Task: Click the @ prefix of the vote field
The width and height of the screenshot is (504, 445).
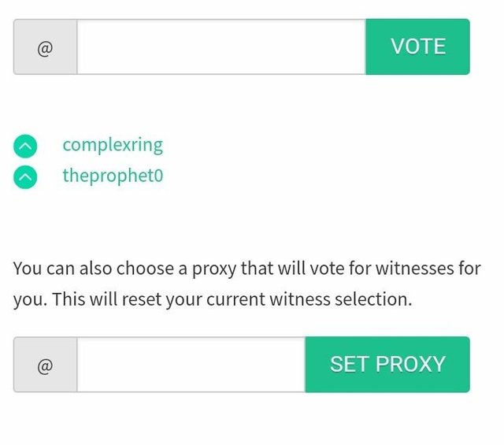Action: click(46, 47)
